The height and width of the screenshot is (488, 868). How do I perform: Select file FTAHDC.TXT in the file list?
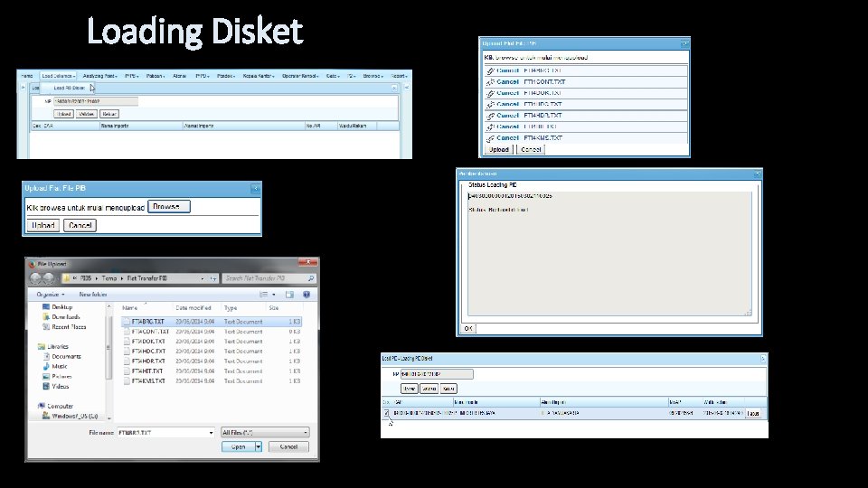click(212, 352)
